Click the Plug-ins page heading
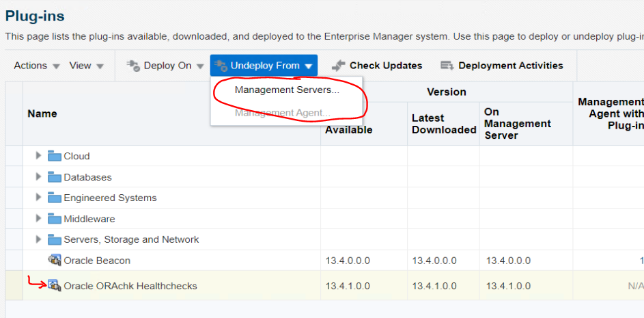 coord(35,16)
